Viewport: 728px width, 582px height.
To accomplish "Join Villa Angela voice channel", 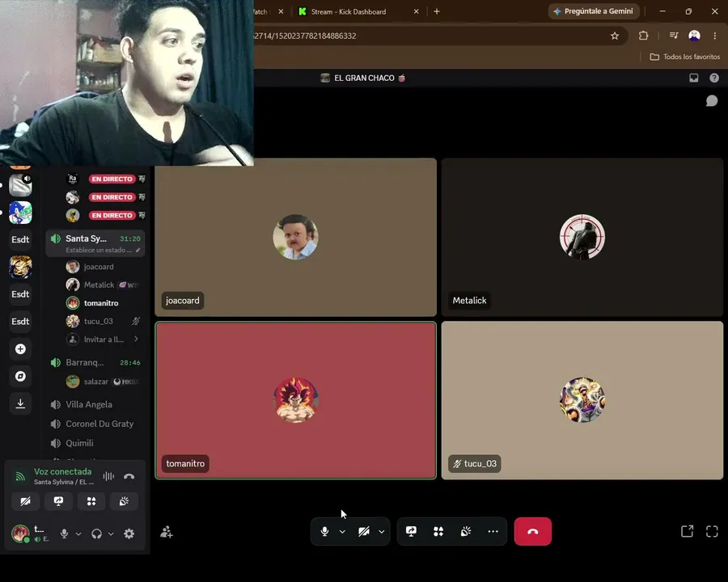I will click(95, 405).
